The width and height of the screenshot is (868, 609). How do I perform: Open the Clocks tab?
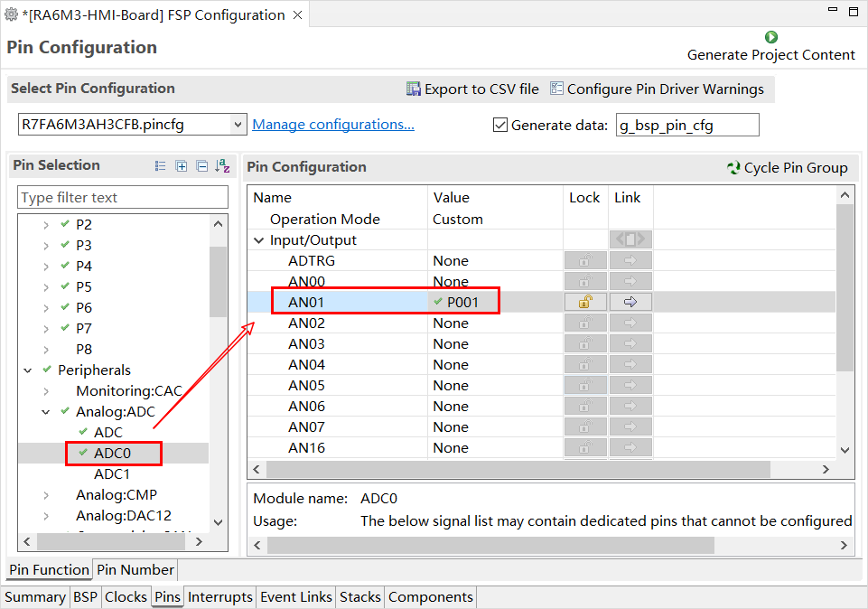click(126, 597)
